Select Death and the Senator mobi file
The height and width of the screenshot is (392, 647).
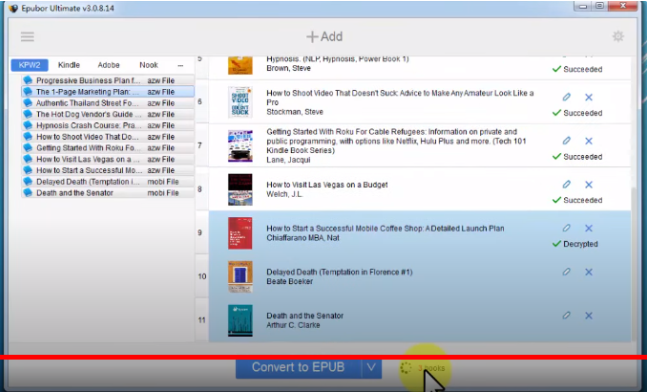click(x=108, y=193)
